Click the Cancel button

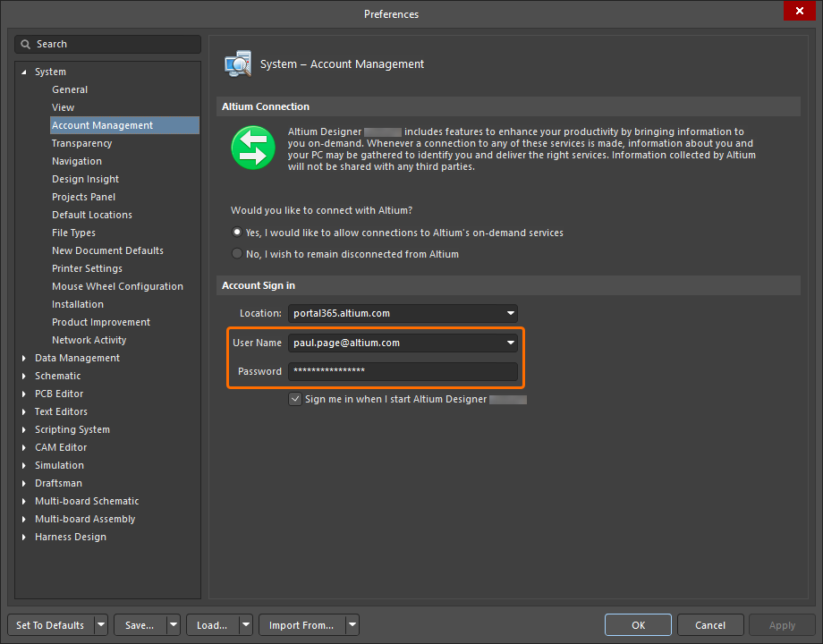[710, 625]
